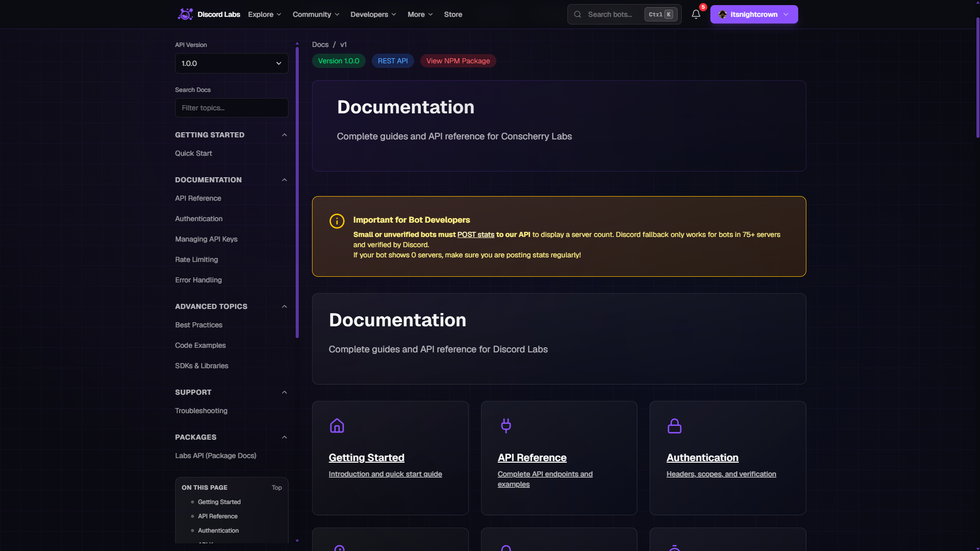Open Best Practices in sidebar

[199, 325]
